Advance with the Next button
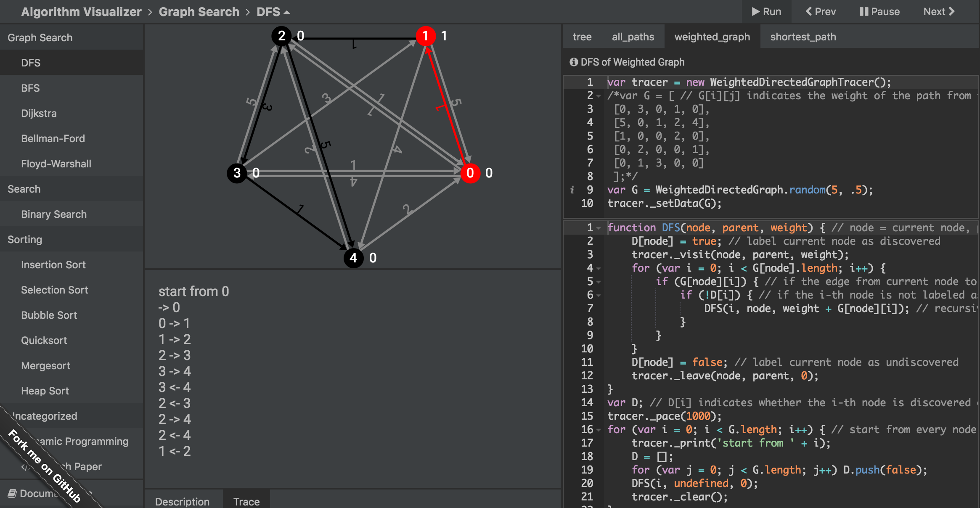This screenshot has width=980, height=508. coord(939,12)
